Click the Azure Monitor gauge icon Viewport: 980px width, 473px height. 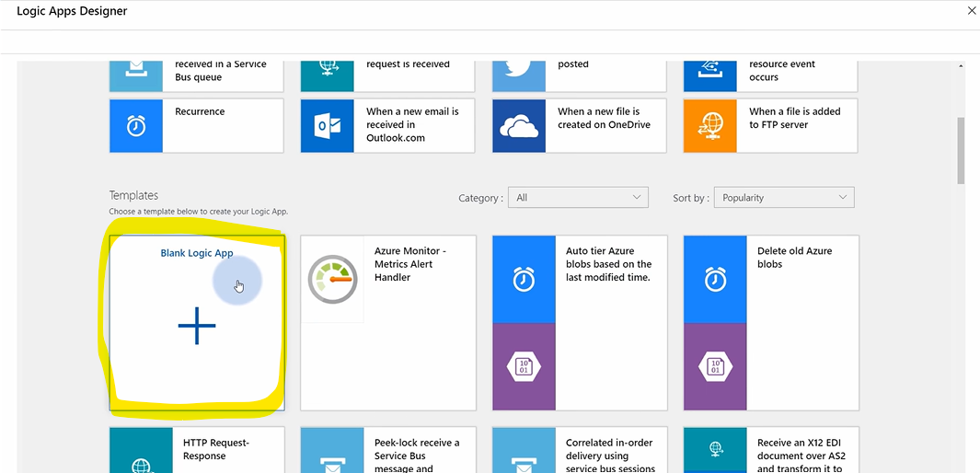pyautogui.click(x=332, y=280)
